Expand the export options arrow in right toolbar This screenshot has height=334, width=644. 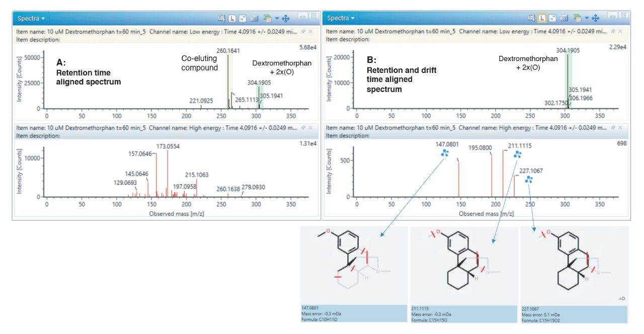(587, 18)
